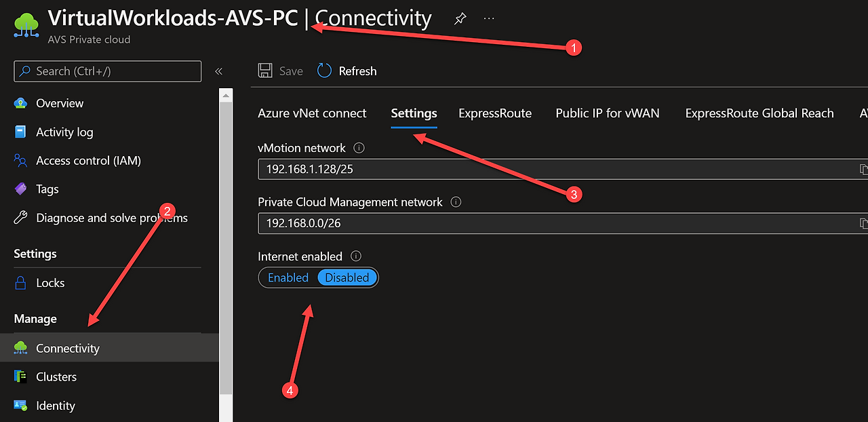
Task: Switch to Azure vNet connect tab
Action: pyautogui.click(x=312, y=113)
